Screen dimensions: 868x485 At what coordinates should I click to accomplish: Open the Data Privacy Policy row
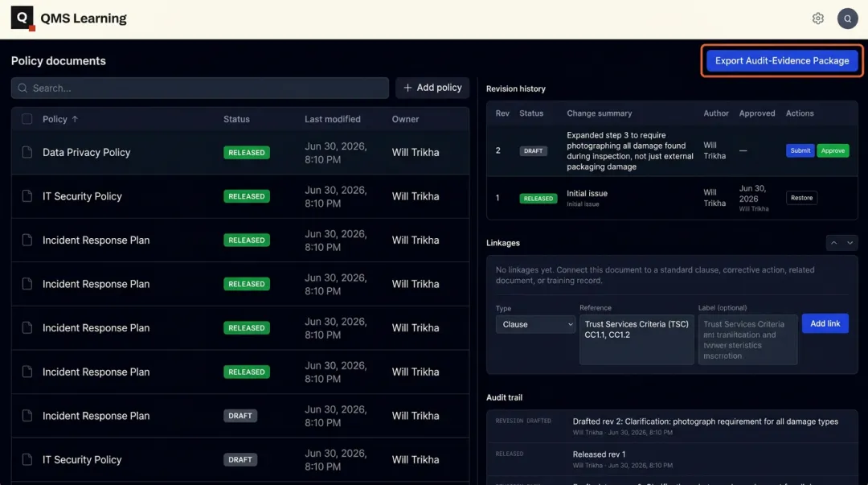pos(240,153)
